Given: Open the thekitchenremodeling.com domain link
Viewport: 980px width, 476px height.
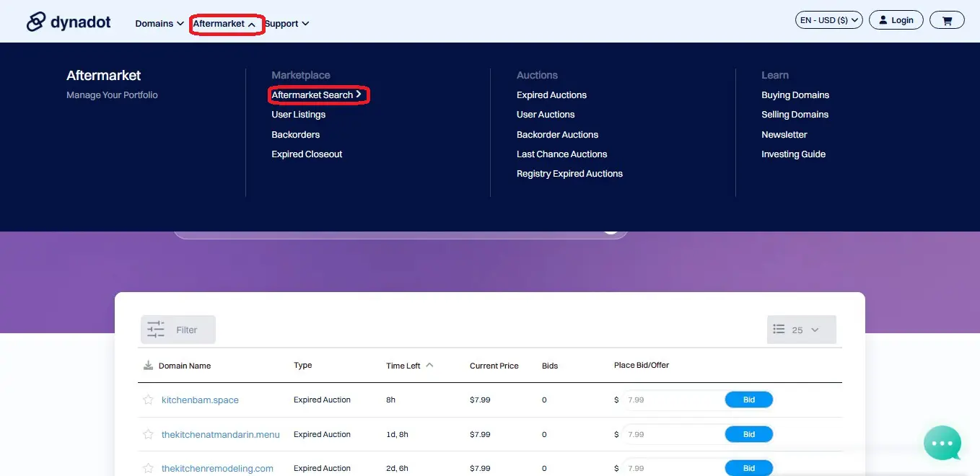Looking at the screenshot, I should pyautogui.click(x=217, y=468).
